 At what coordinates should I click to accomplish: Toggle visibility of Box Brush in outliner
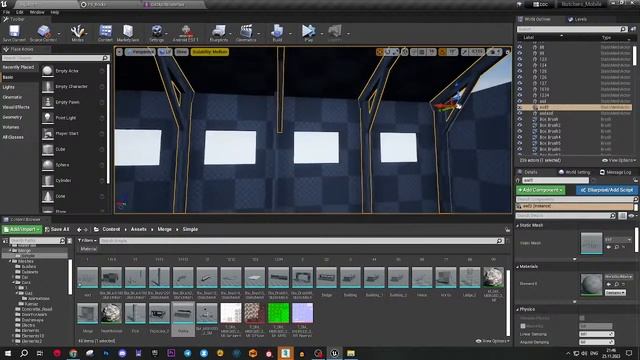(x=520, y=119)
